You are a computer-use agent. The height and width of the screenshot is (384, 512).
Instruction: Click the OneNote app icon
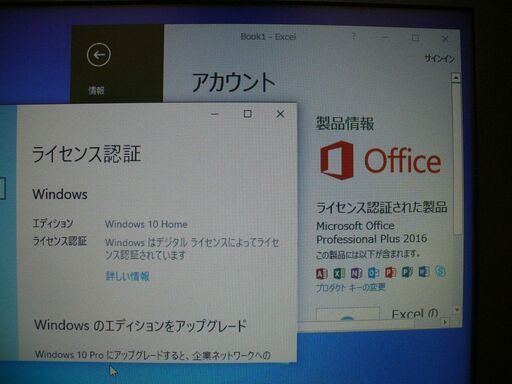[x=356, y=273]
